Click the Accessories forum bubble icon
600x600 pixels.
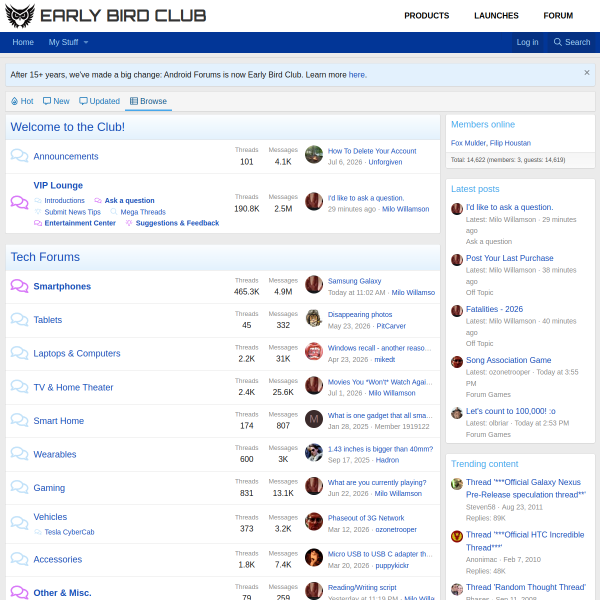19,559
